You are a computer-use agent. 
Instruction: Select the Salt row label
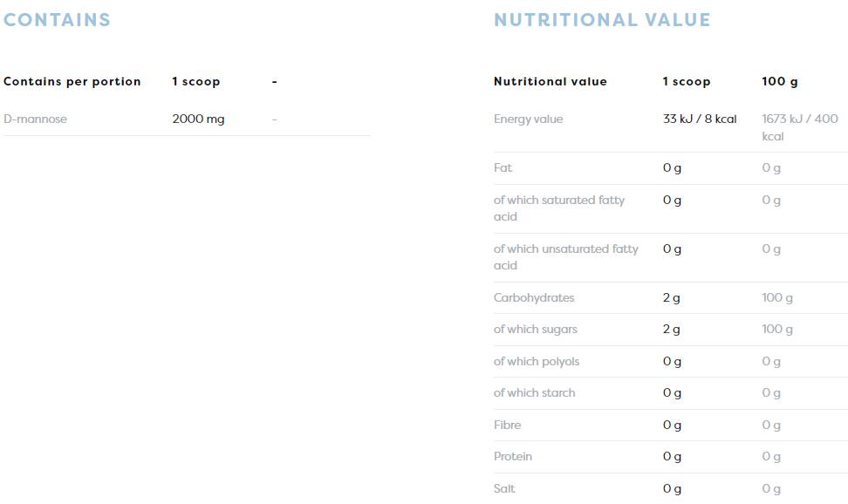[504, 488]
